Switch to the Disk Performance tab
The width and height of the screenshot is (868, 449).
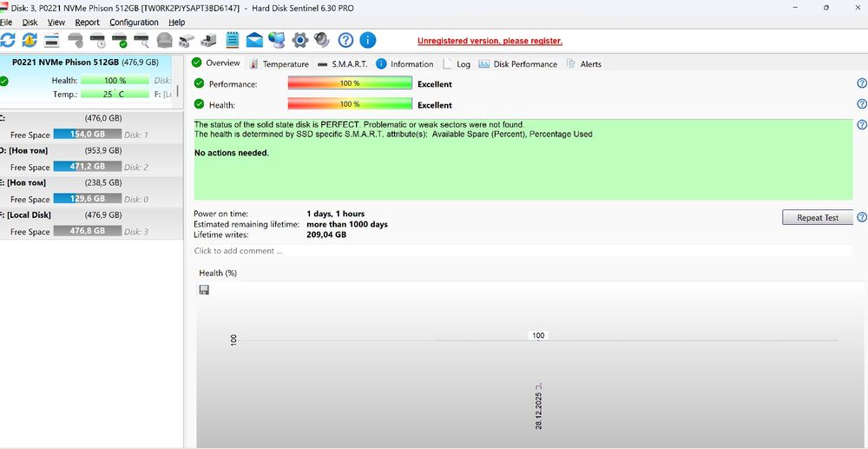[517, 63]
